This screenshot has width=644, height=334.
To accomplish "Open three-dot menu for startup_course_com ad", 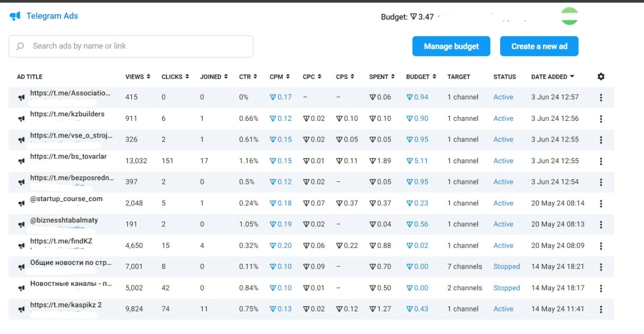I will coord(601,203).
